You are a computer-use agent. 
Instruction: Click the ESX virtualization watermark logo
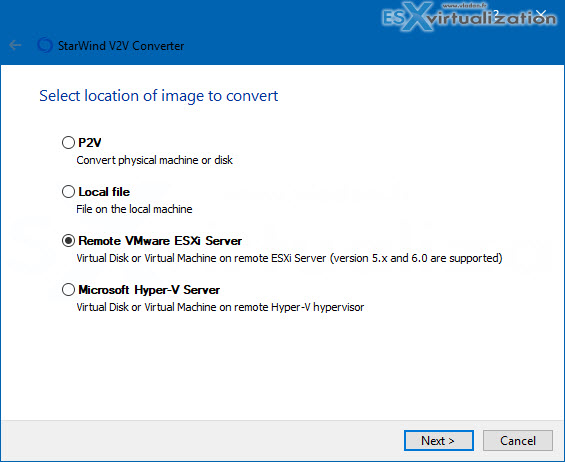[x=468, y=17]
